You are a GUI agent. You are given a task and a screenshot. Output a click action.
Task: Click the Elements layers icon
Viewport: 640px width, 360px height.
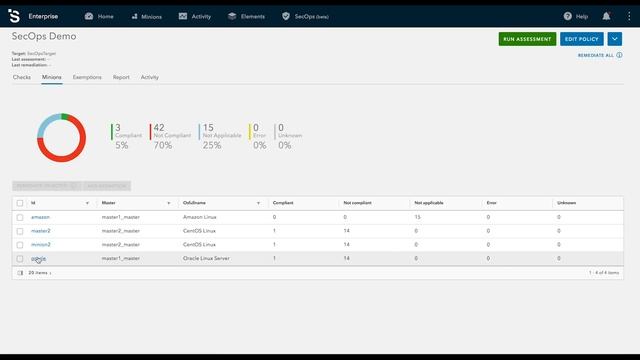[232, 16]
